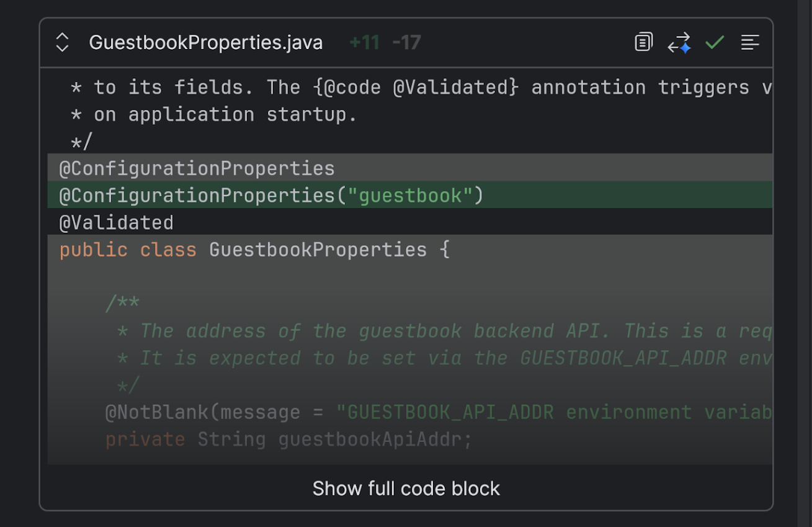Expand the GuestbookProperties.java snippet

tap(61, 42)
